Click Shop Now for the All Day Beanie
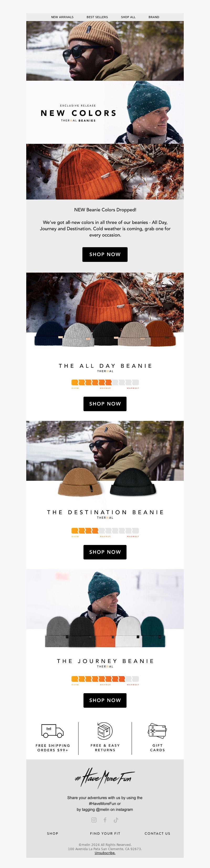This screenshot has width=210, height=868. click(x=105, y=404)
